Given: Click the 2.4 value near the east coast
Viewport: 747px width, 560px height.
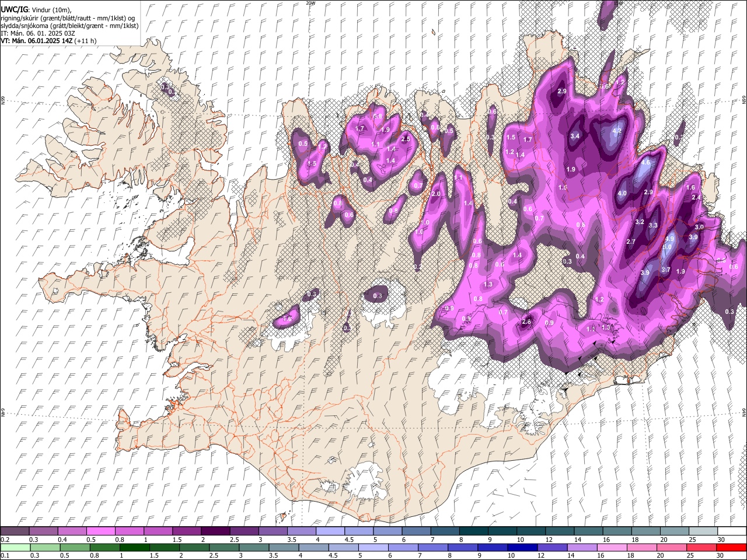Looking at the screenshot, I should [x=696, y=198].
